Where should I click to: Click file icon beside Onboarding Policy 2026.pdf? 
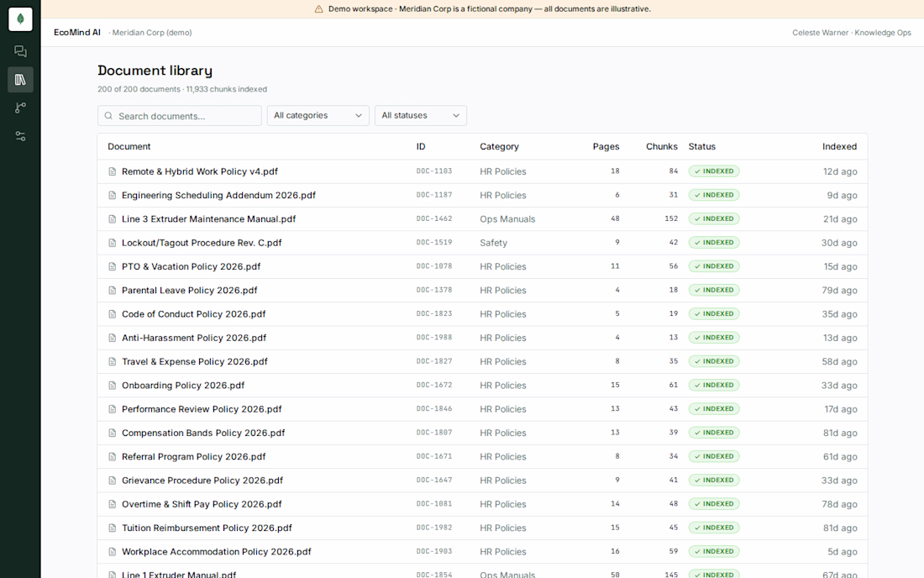pos(112,386)
